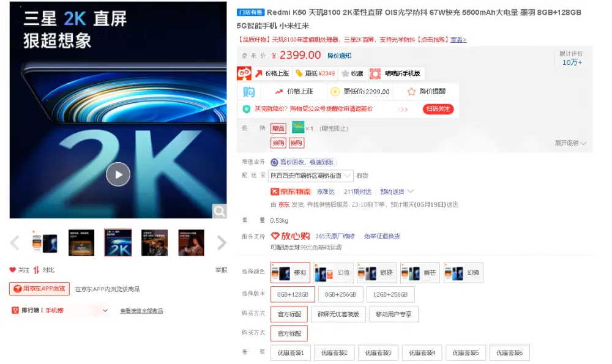Open 365天原厂维修 service link
Viewport: 612px width, 364px height.
pos(335,236)
